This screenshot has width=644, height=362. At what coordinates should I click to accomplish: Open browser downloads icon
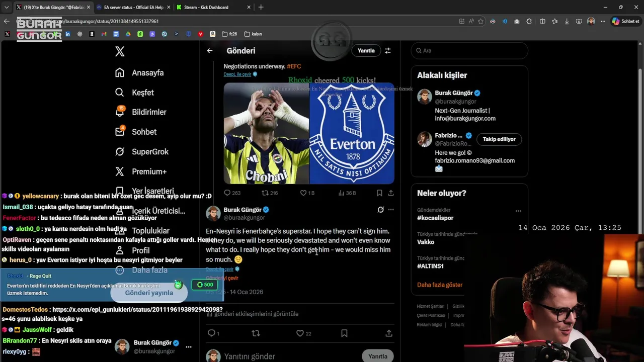point(567,21)
